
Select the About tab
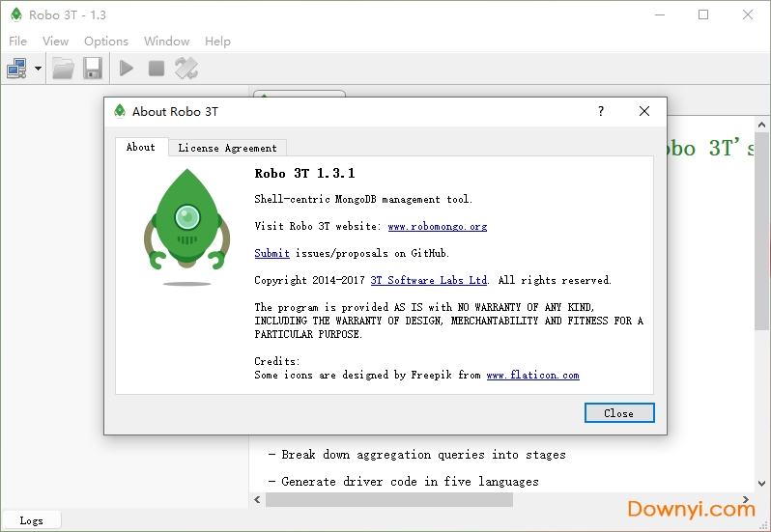(x=141, y=147)
